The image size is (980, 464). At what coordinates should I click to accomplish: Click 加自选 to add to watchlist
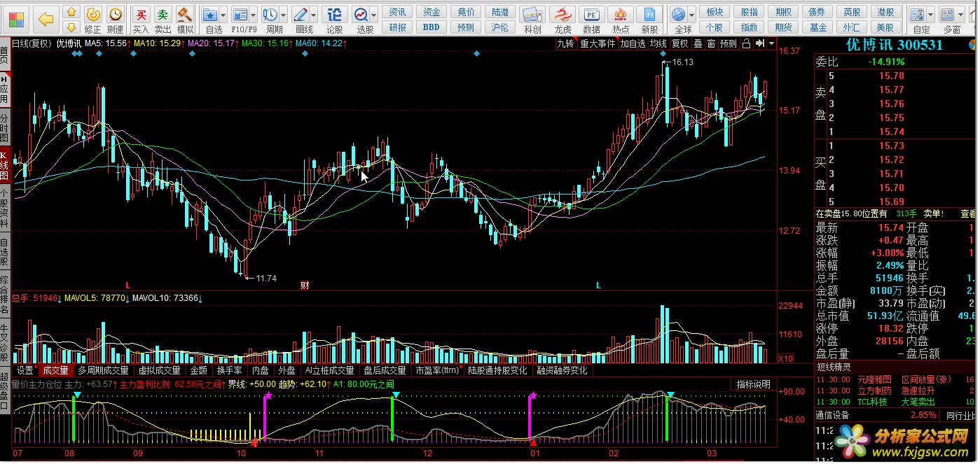coord(633,43)
